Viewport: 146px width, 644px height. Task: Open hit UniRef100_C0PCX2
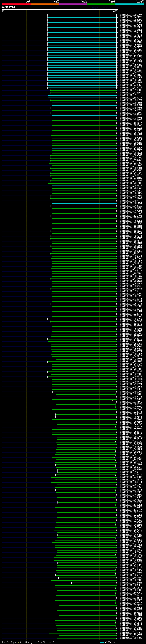coord(131,70)
